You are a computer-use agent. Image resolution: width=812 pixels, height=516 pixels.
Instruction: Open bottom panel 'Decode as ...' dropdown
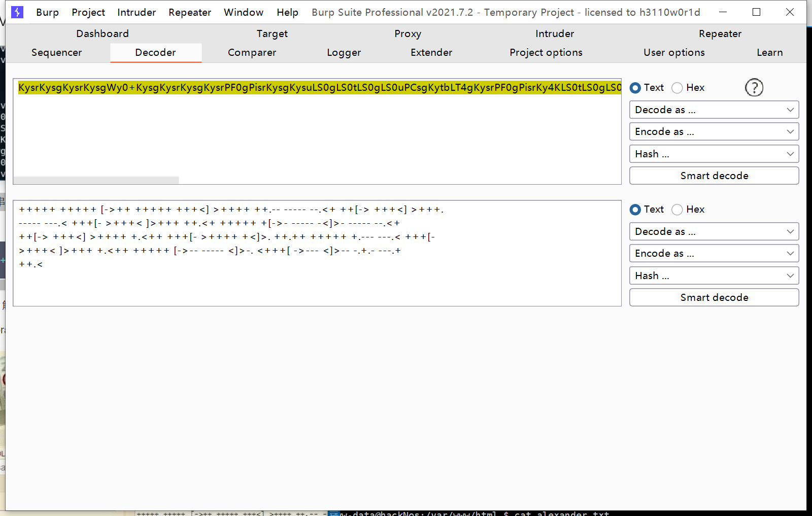[x=714, y=231]
